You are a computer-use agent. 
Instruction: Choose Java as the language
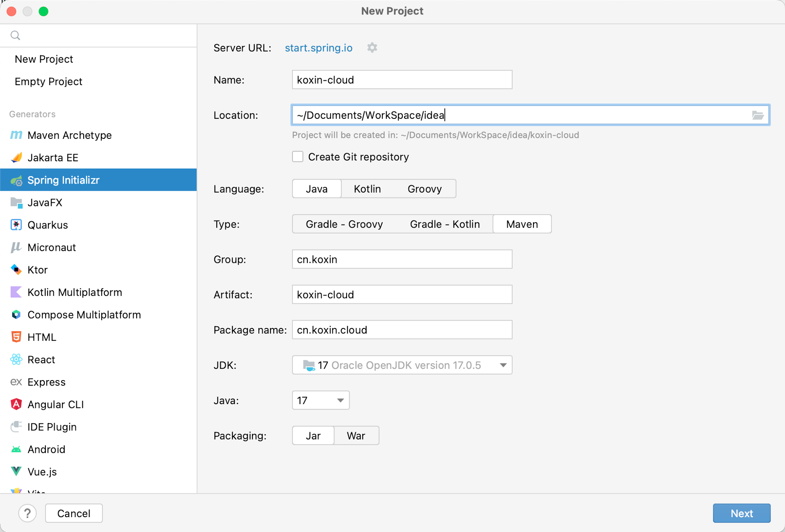pyautogui.click(x=317, y=189)
